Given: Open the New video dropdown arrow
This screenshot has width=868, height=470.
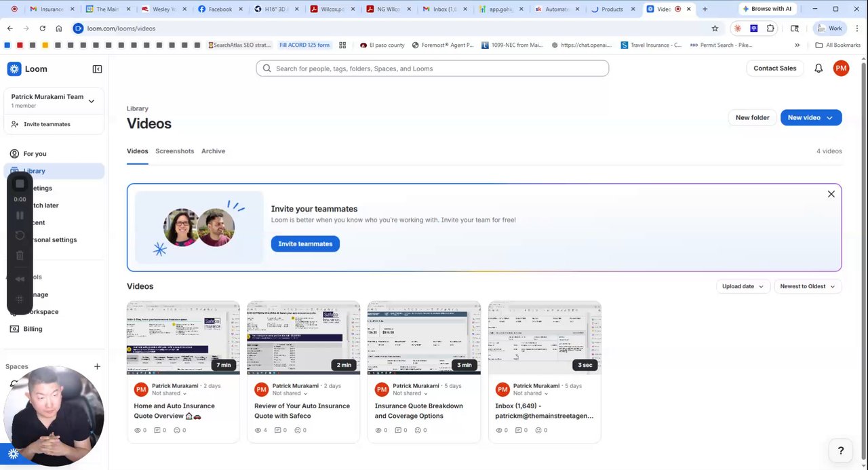Looking at the screenshot, I should (x=829, y=118).
